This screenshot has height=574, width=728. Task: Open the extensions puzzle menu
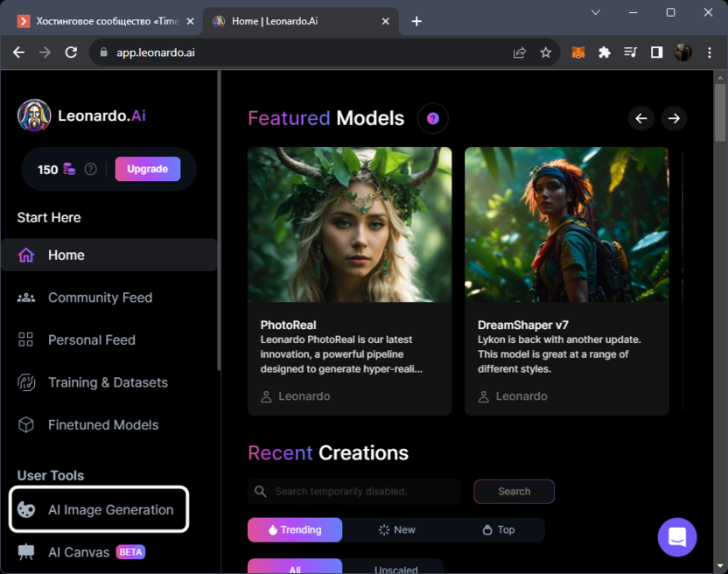point(604,52)
